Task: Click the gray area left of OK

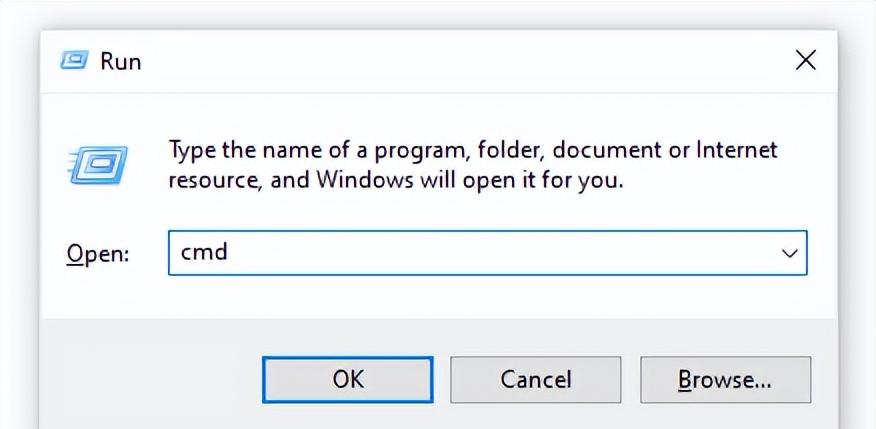Action: [x=151, y=380]
